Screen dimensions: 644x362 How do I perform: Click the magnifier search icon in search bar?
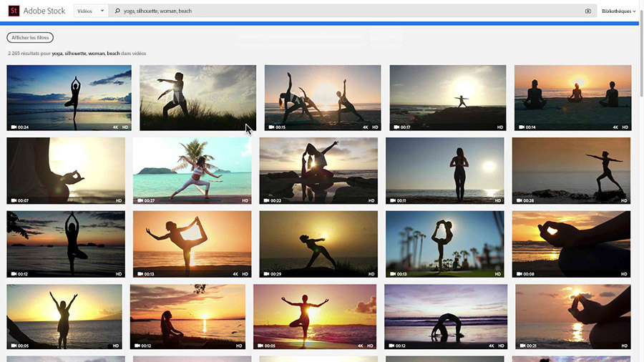point(117,11)
